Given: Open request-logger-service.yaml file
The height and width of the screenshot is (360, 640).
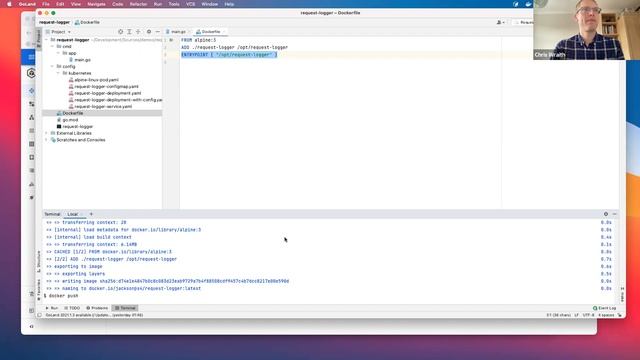Looking at the screenshot, I should click(103, 107).
